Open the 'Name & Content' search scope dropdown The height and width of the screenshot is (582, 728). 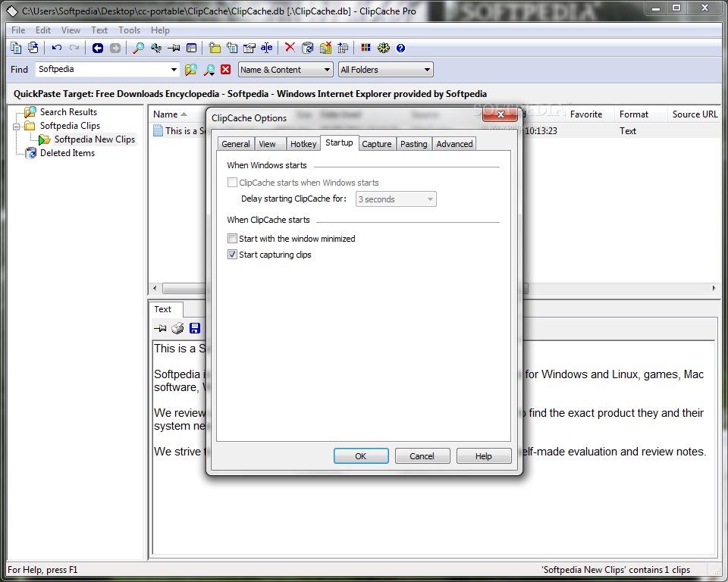[x=286, y=70]
